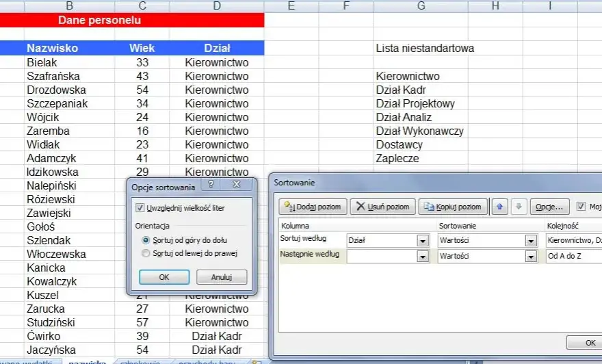Click the Dane personelu title cell
602x364 pixels.
[132, 20]
